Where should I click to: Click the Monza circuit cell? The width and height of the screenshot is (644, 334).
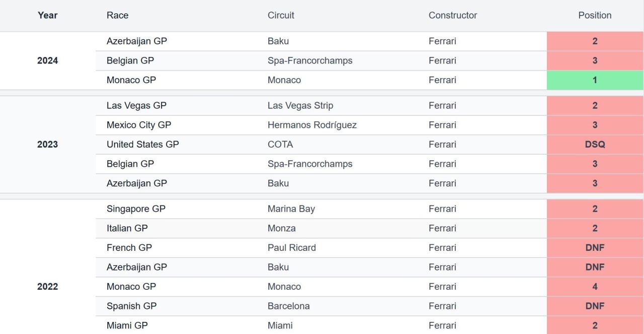282,228
